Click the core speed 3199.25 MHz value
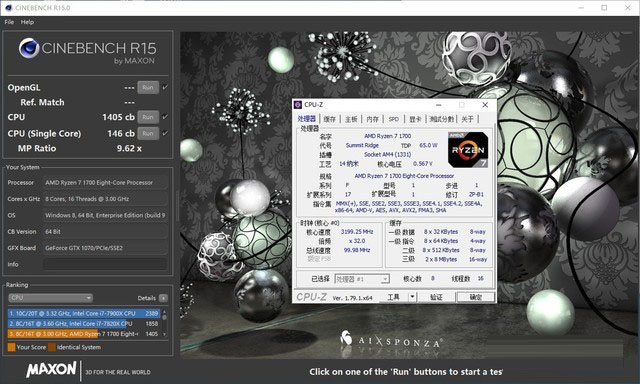The image size is (640, 384). point(357,231)
